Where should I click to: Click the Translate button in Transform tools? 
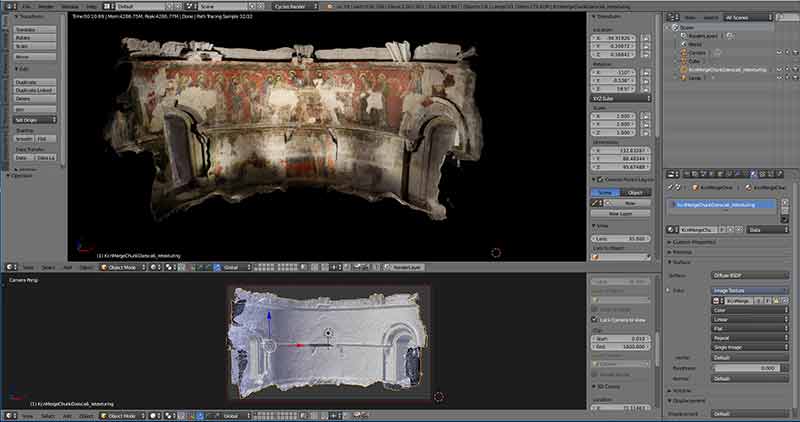point(35,30)
